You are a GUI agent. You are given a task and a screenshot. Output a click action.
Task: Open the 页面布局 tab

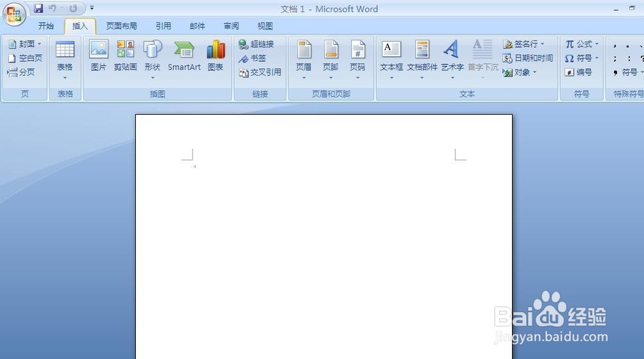(122, 26)
